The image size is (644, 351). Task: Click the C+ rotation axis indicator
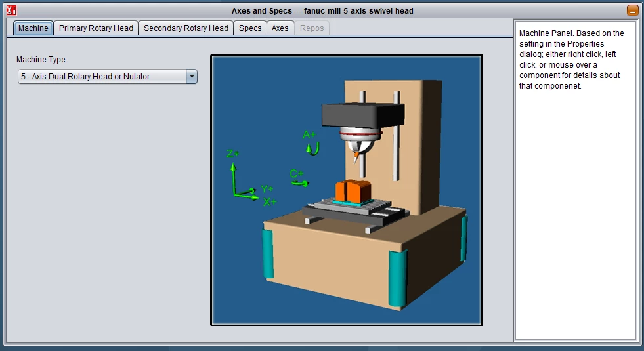coord(299,178)
